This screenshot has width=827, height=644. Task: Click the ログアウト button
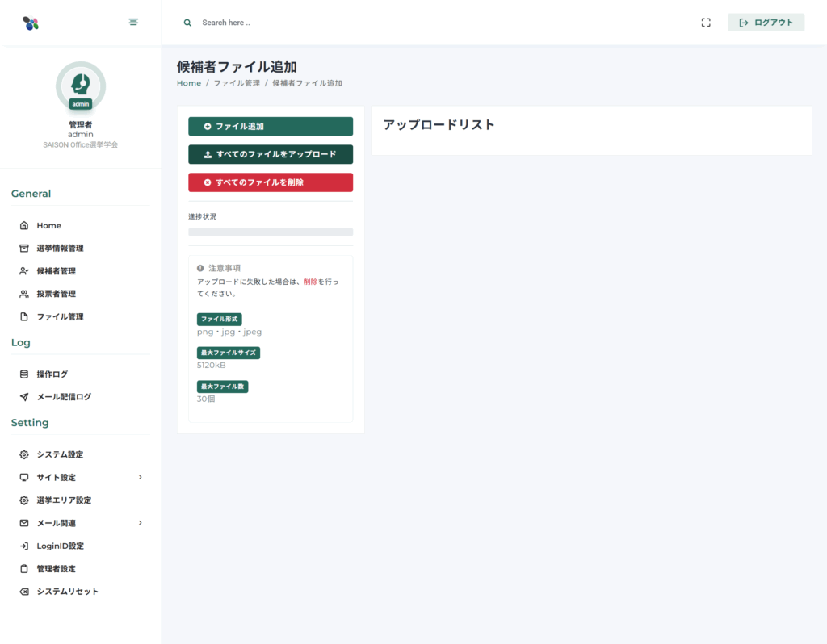[x=766, y=23]
